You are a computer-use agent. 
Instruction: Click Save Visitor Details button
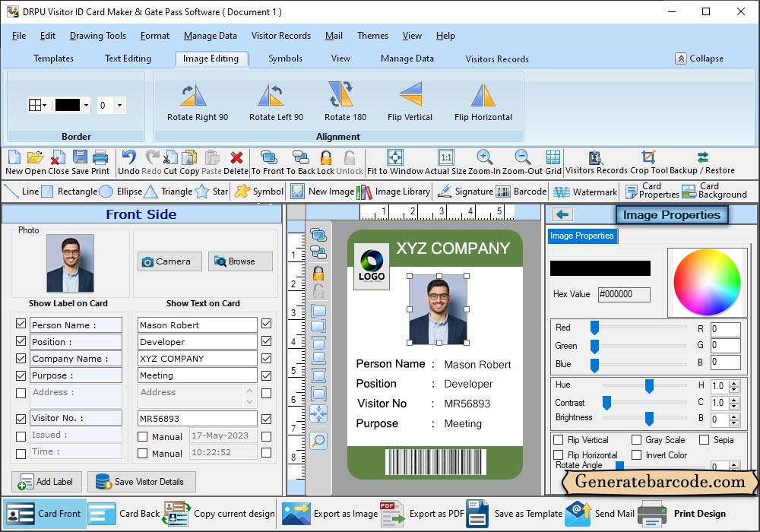click(141, 482)
